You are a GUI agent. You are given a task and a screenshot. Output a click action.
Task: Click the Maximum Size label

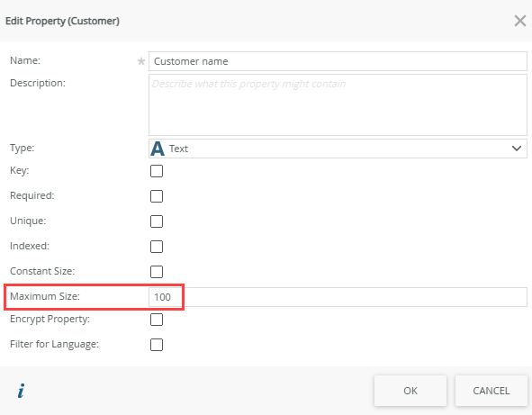coord(45,296)
